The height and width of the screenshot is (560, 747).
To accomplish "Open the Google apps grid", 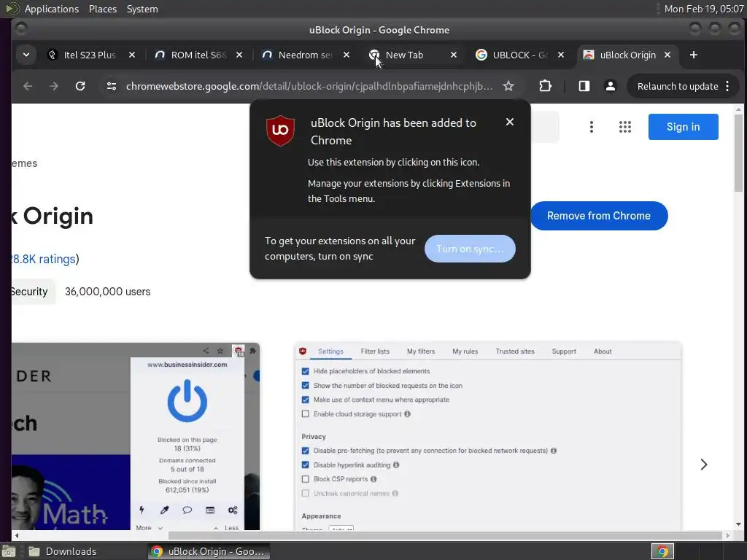I will coord(624,127).
